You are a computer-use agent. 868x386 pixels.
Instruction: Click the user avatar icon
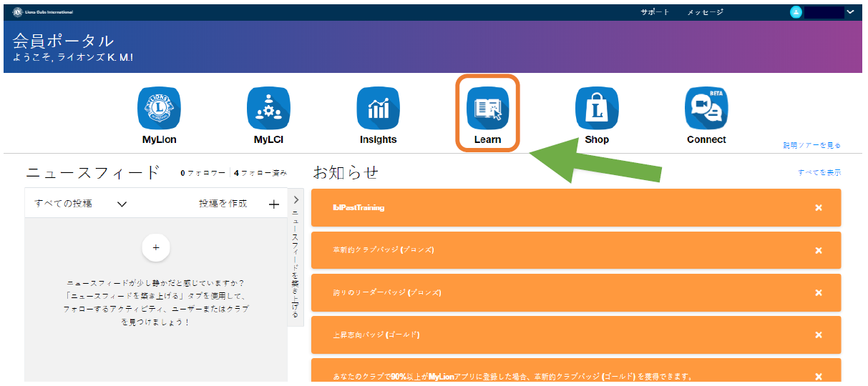(x=796, y=12)
